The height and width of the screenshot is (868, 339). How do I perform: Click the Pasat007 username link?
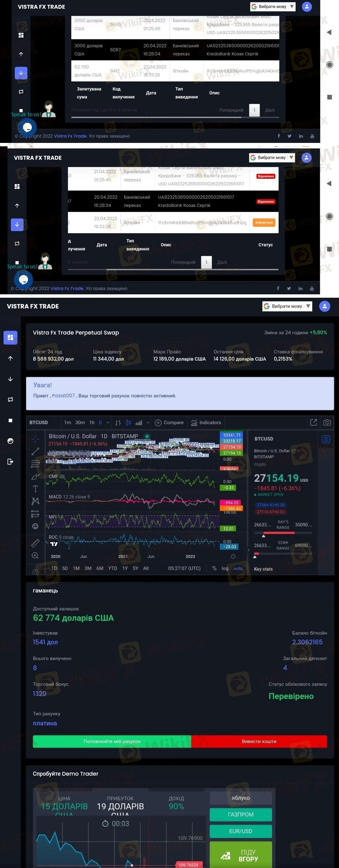coord(63,396)
